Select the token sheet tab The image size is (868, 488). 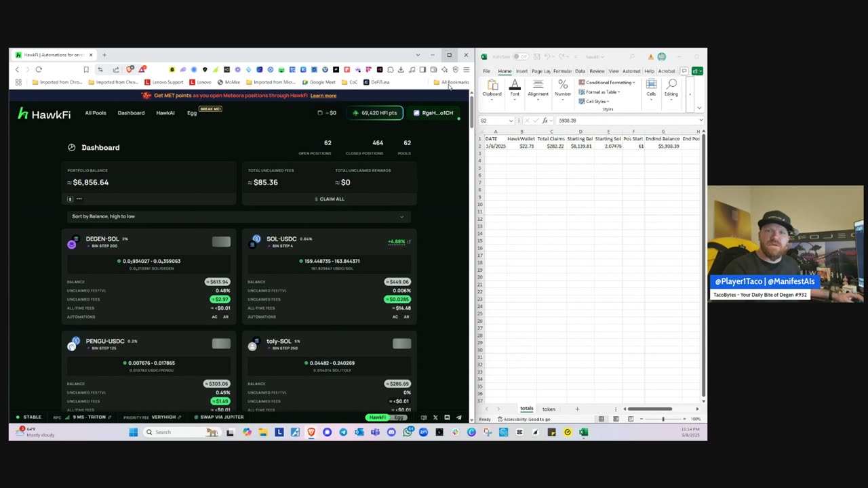click(x=549, y=409)
